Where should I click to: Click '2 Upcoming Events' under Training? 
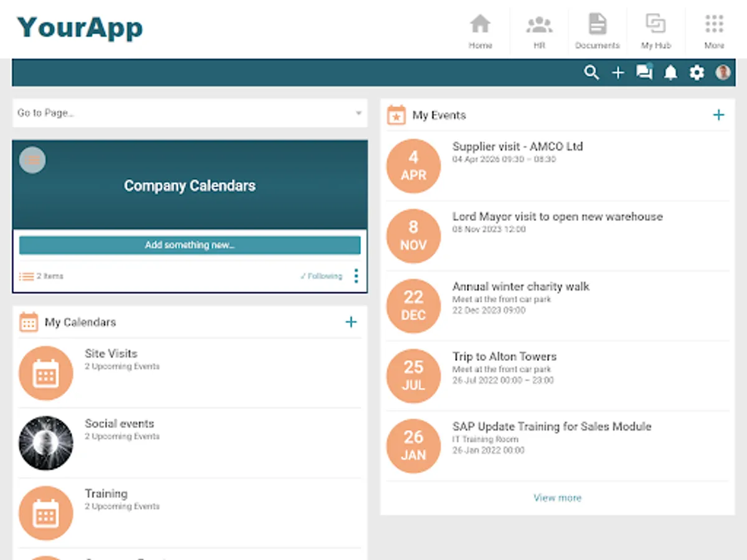coord(122,506)
